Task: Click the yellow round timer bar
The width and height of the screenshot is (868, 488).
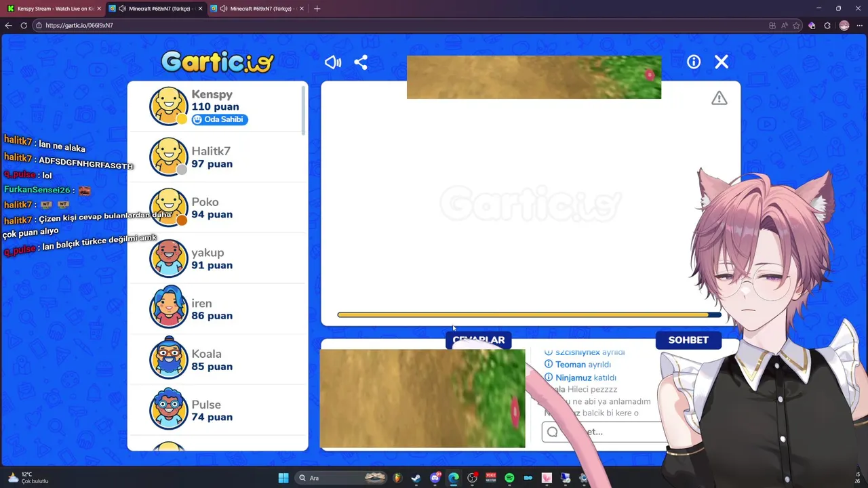Action: click(529, 314)
